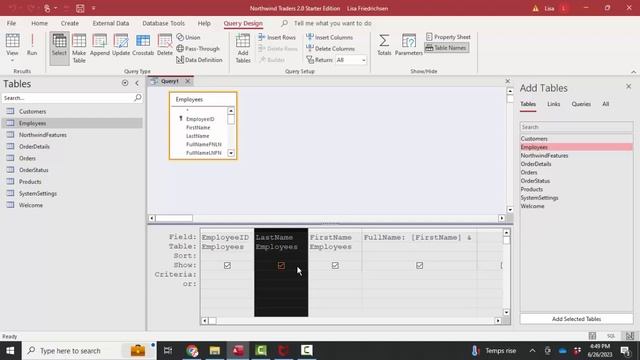Open the Tables pane options menu
Image resolution: width=640 pixels, height=360 pixels.
tap(125, 83)
